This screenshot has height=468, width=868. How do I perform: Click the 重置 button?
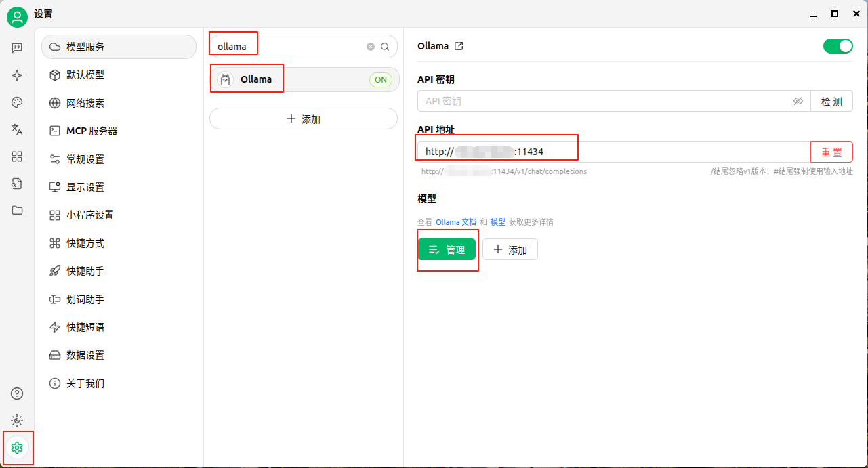coord(831,152)
